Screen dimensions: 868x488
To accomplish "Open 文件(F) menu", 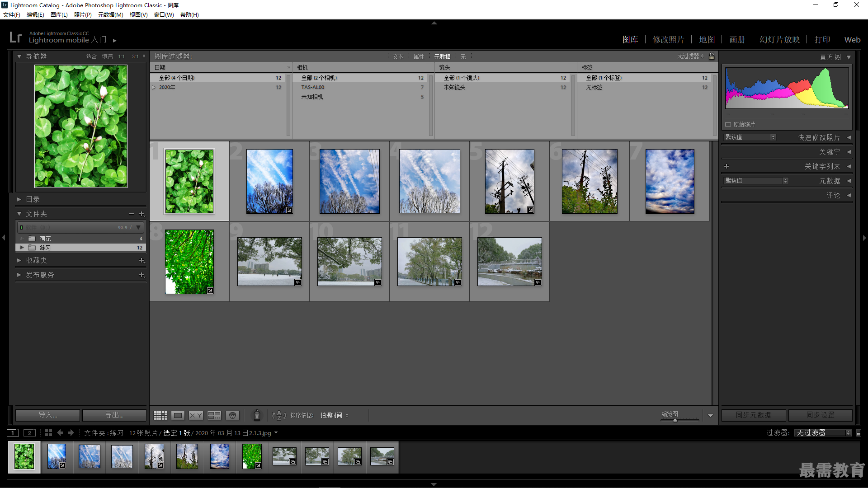I will pyautogui.click(x=12, y=15).
